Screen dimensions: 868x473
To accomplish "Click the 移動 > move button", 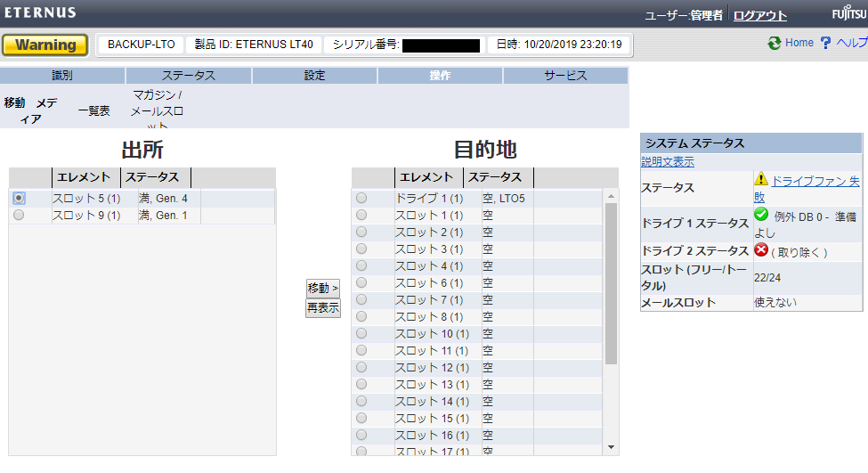I will [x=323, y=288].
